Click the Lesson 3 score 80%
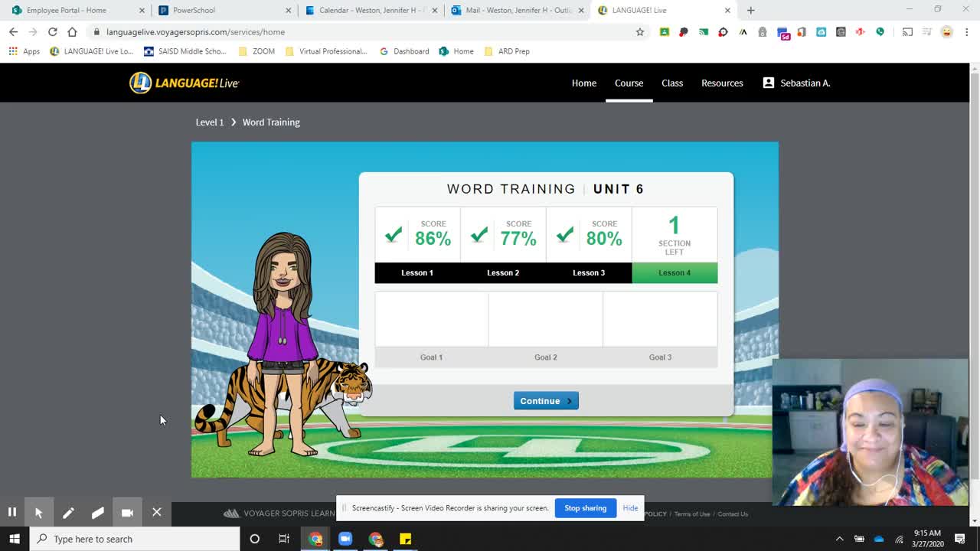980x551 pixels. (604, 238)
